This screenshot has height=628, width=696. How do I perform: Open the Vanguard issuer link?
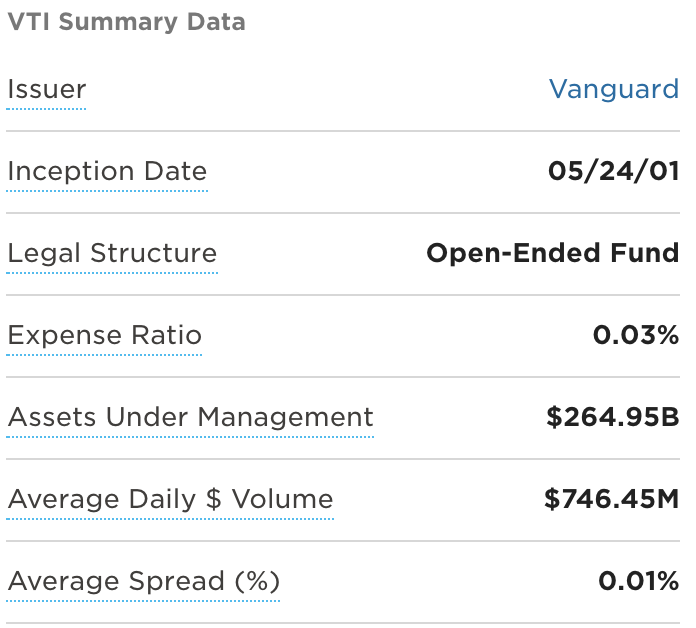point(614,90)
